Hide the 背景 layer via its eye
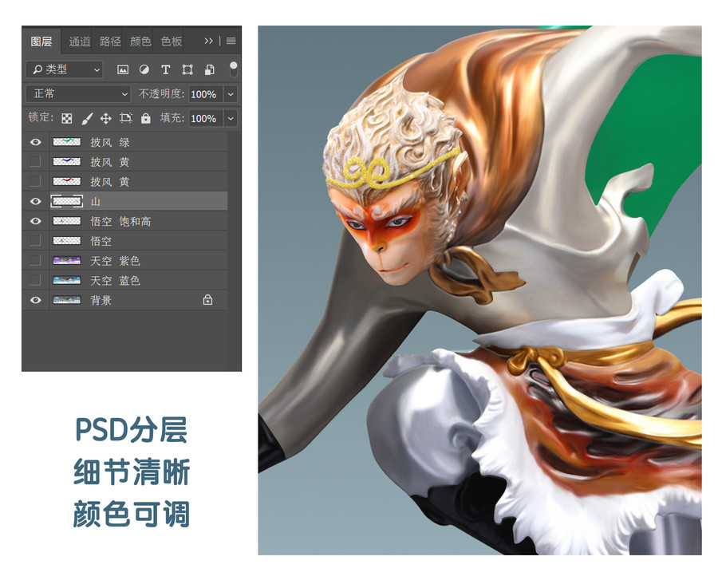Screen dimensions: 718x588 click(x=35, y=300)
